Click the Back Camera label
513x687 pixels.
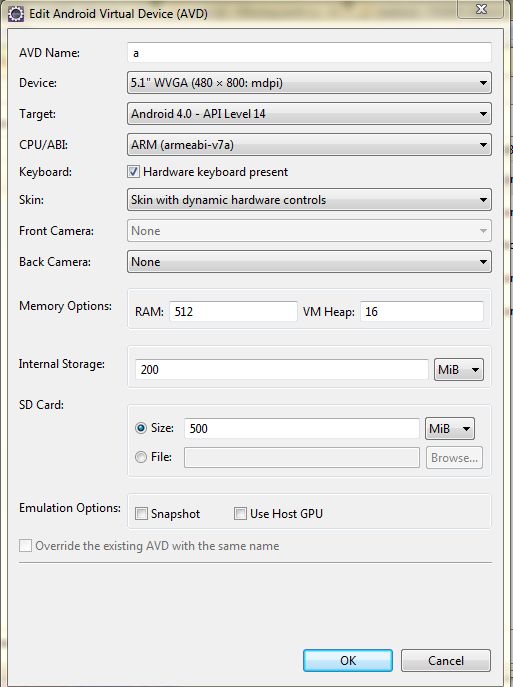(55, 262)
